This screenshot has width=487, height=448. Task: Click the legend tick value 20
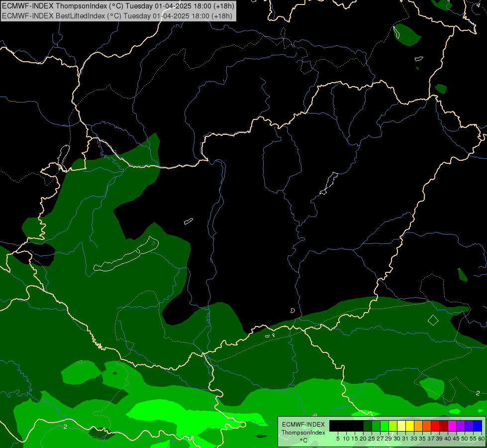(364, 439)
